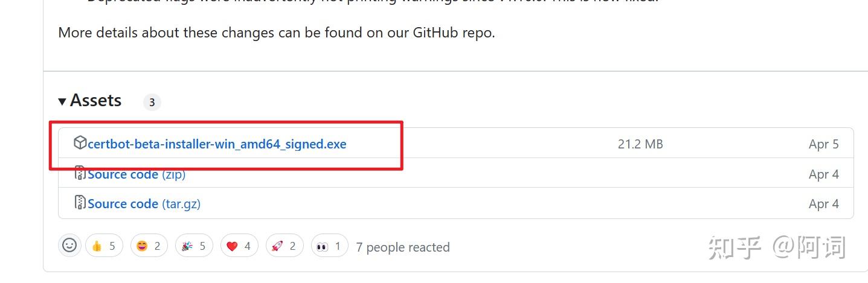Add a heart reaction
Screen dimensions: 868x283
pos(239,246)
